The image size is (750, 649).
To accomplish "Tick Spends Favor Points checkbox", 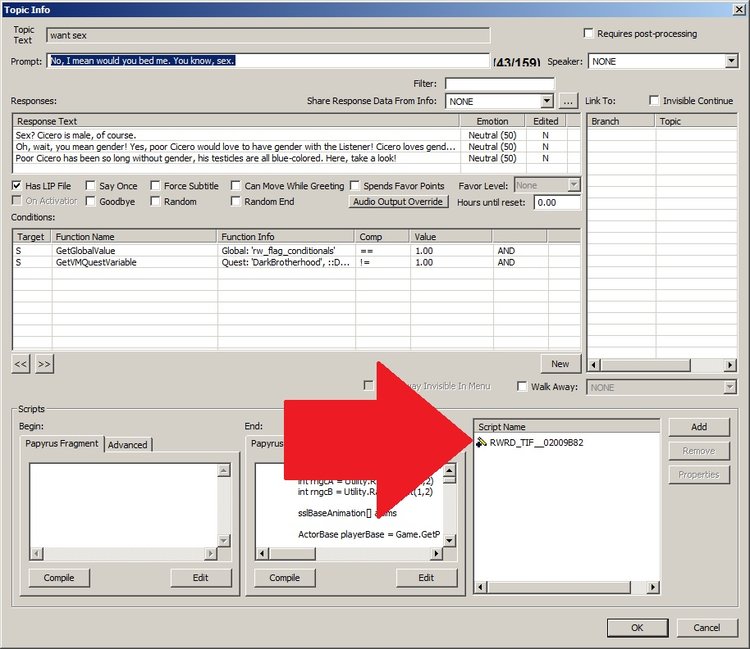I will coord(354,186).
